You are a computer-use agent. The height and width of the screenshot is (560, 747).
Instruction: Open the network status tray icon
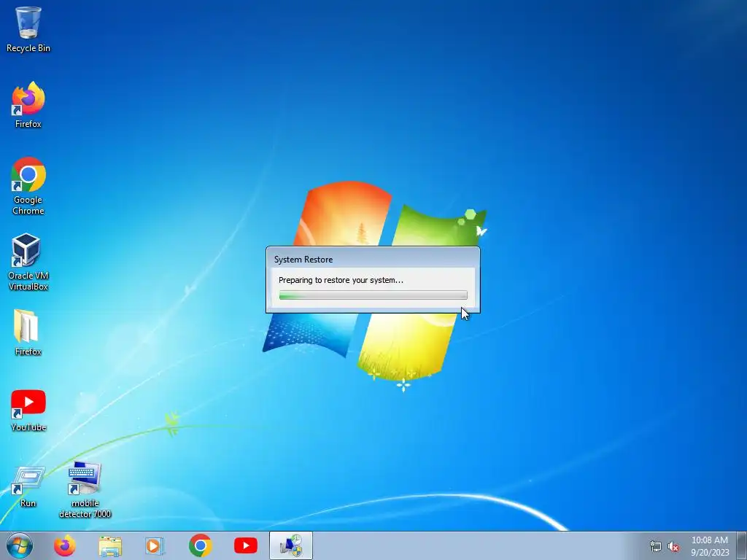coord(656,547)
